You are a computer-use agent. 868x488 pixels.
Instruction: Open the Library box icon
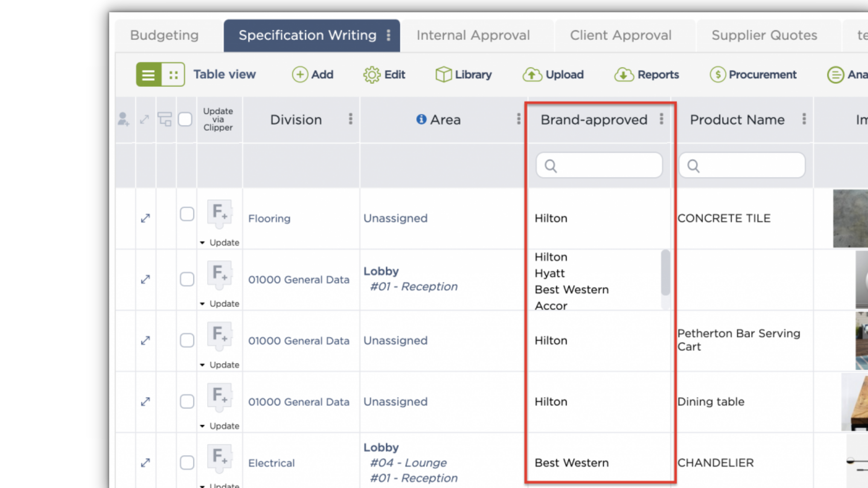443,74
